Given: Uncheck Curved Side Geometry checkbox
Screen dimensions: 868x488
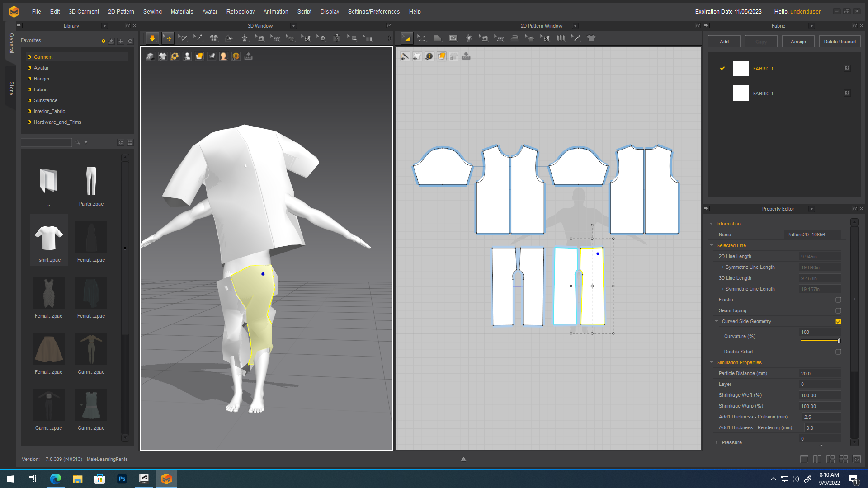Looking at the screenshot, I should [838, 322].
